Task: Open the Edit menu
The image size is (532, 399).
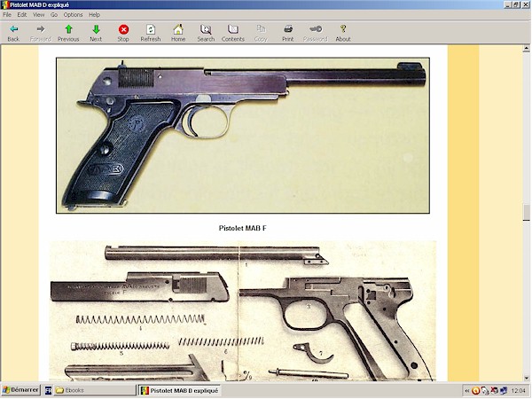Action: [x=22, y=14]
